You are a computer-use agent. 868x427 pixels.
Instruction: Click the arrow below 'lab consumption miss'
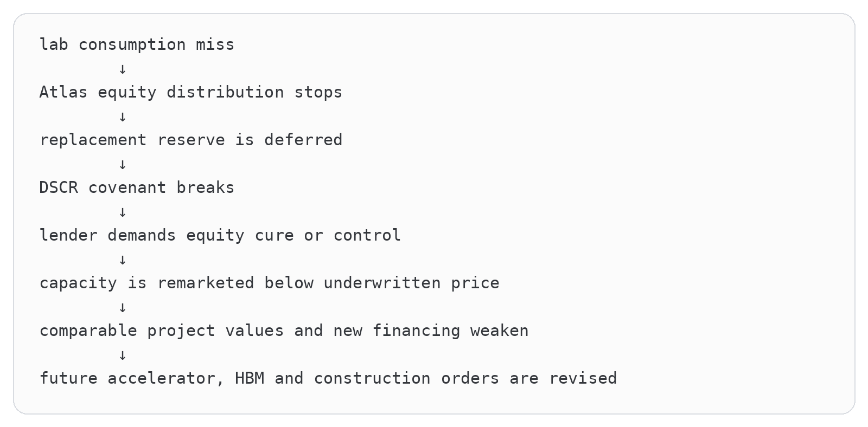coord(123,69)
